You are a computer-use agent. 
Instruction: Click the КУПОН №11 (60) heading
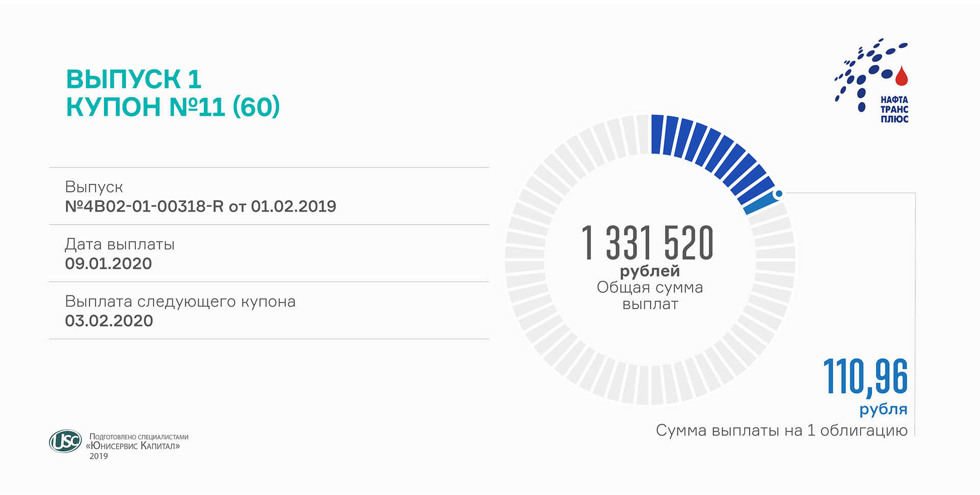click(x=173, y=107)
